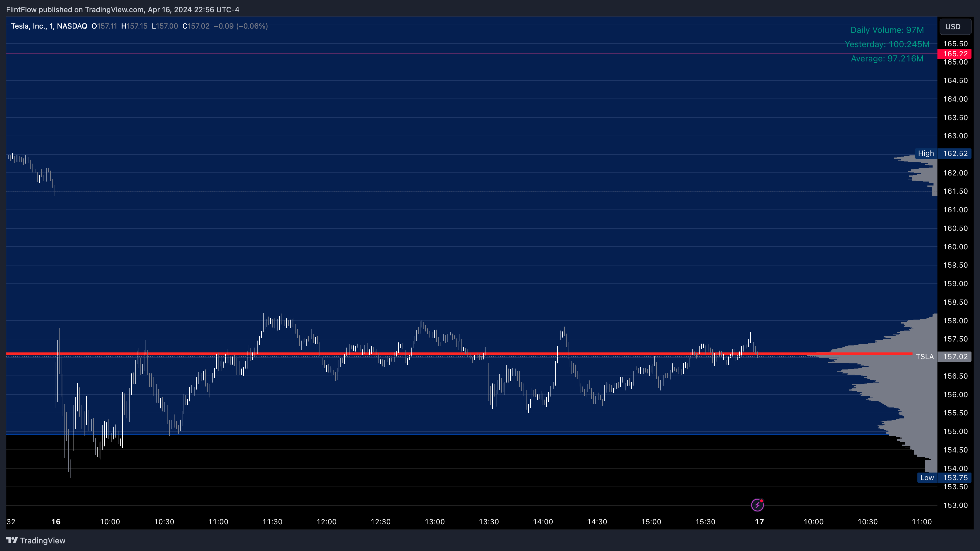Image resolution: width=980 pixels, height=551 pixels.
Task: Open the USD currency selector
Action: tap(955, 27)
